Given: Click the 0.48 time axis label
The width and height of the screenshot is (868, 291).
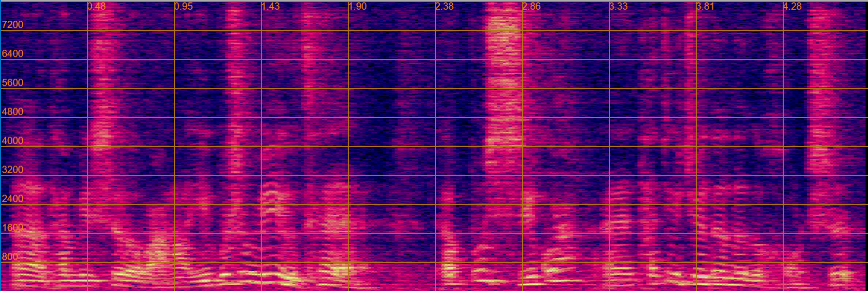Looking at the screenshot, I should click(x=97, y=6).
